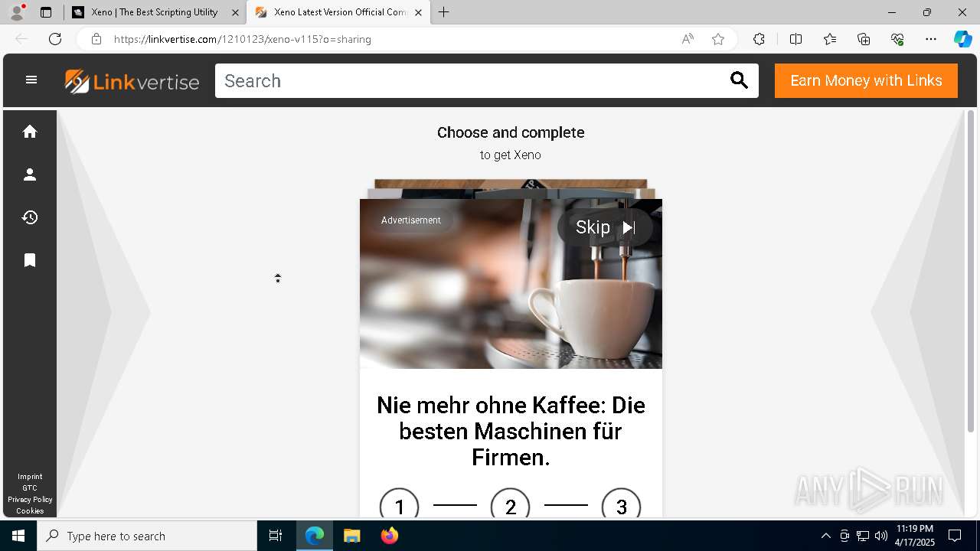The width and height of the screenshot is (980, 551).
Task: Open the Edge profile icon
Action: tap(17, 12)
